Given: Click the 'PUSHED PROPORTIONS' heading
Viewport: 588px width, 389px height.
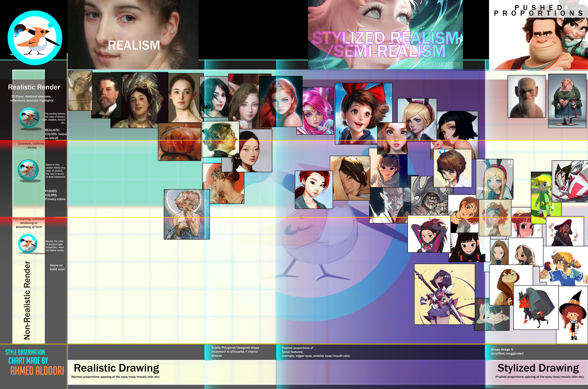Looking at the screenshot, I should [x=538, y=10].
